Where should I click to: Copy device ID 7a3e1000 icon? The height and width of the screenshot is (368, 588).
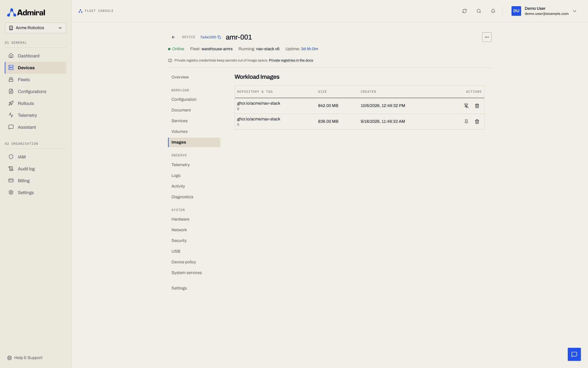[x=219, y=37]
